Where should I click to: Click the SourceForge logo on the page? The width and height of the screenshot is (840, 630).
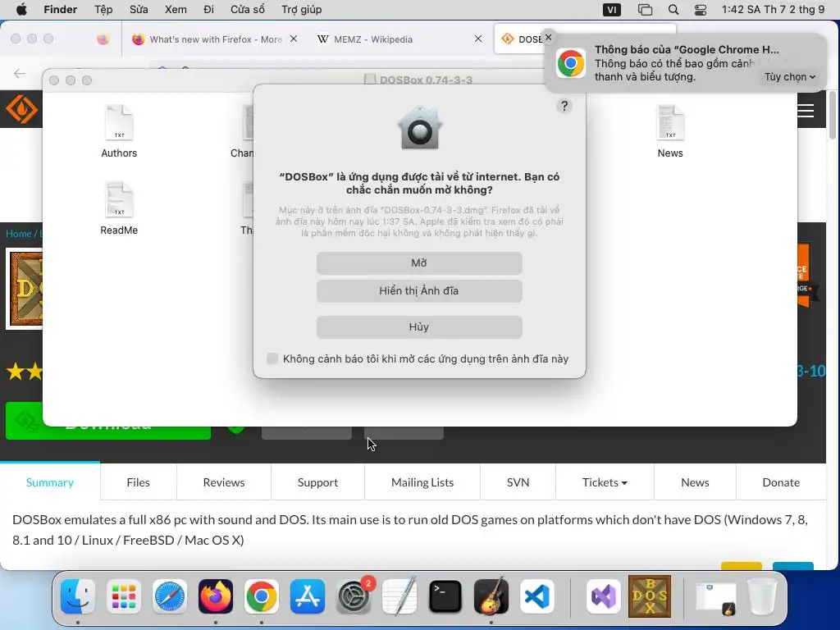pos(21,109)
